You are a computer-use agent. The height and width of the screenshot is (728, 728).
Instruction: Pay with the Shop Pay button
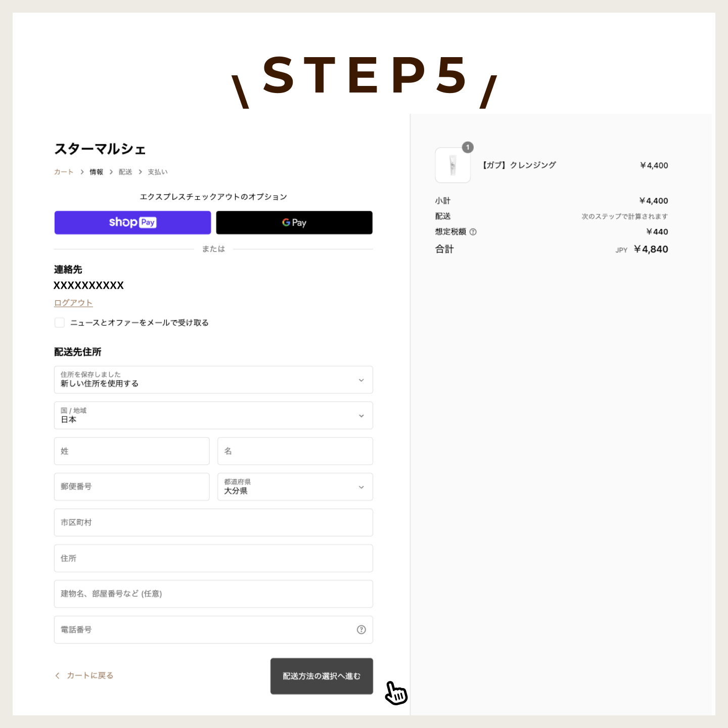pyautogui.click(x=132, y=222)
